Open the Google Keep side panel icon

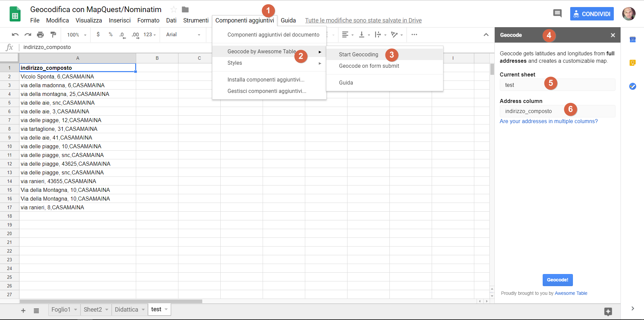(x=633, y=63)
